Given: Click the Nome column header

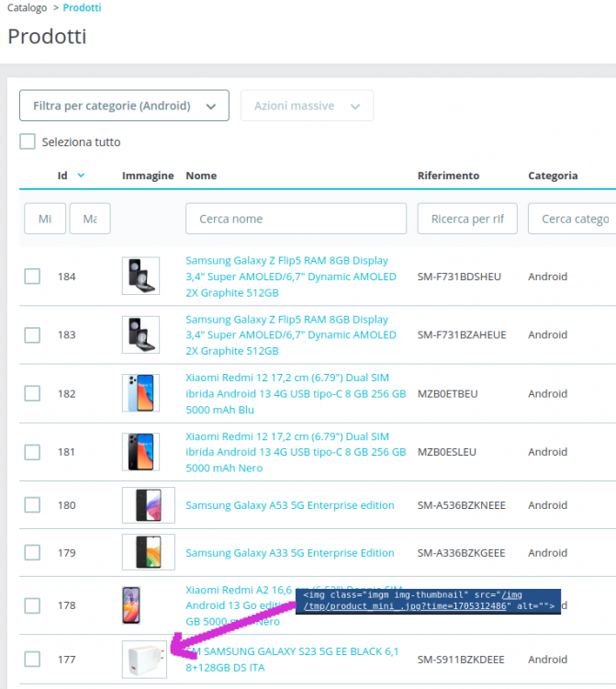Looking at the screenshot, I should [201, 175].
